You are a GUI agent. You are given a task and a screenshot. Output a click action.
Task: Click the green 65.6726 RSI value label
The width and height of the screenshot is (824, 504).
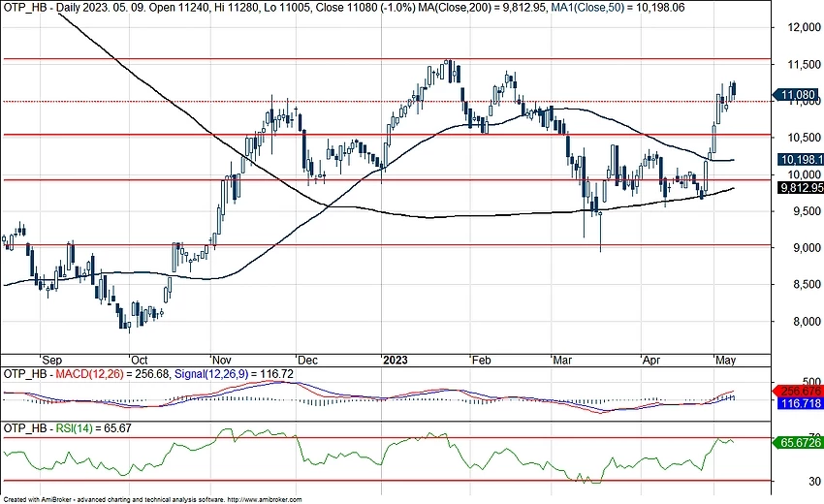[x=800, y=443]
